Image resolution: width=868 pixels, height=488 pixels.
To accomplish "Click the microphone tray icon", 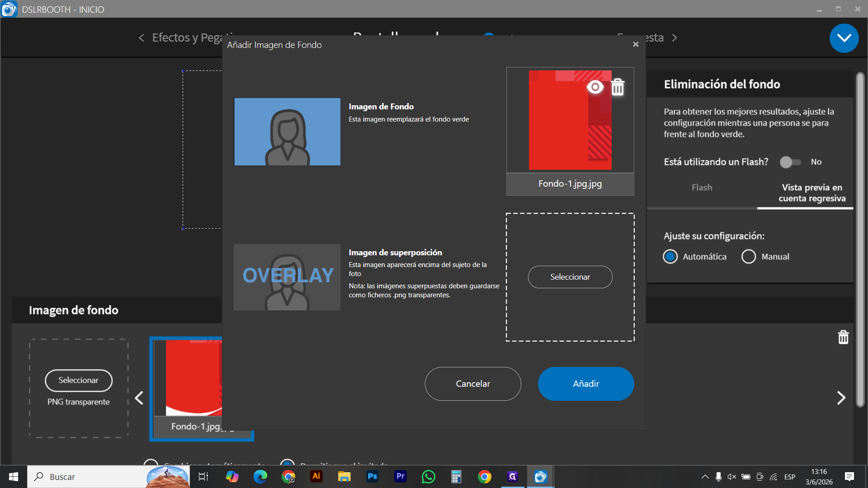I will (718, 477).
